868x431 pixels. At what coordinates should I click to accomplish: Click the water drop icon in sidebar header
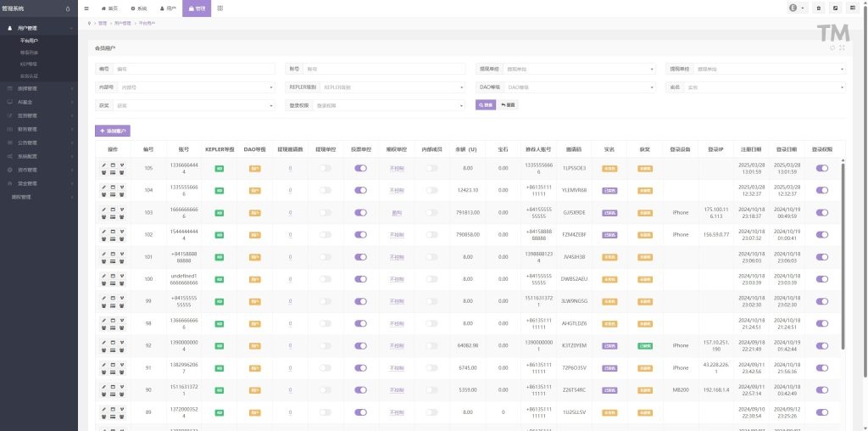click(68, 8)
